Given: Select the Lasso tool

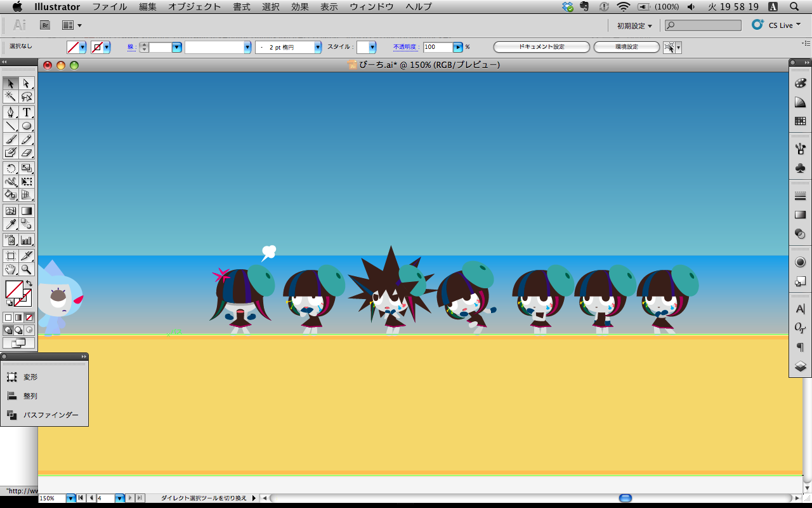Looking at the screenshot, I should coord(27,97).
